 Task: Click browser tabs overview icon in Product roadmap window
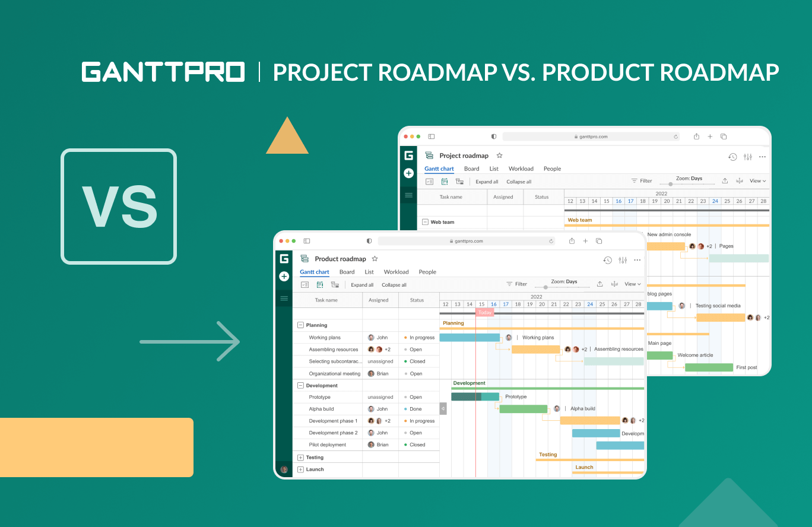(599, 241)
